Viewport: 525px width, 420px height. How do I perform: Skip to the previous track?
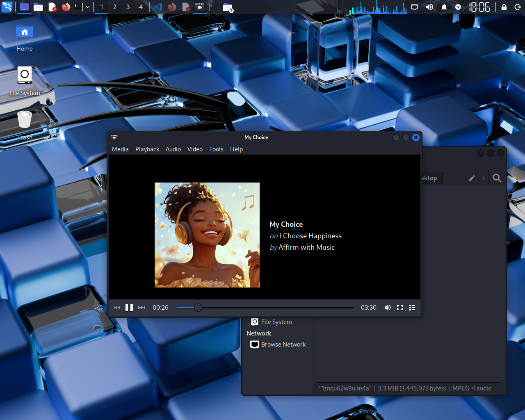pos(117,308)
